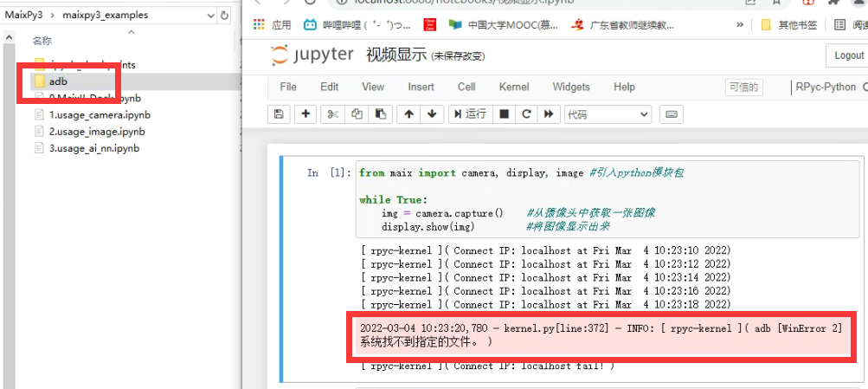
Task: Interrupt the kernel with the stop icon
Action: [504, 114]
